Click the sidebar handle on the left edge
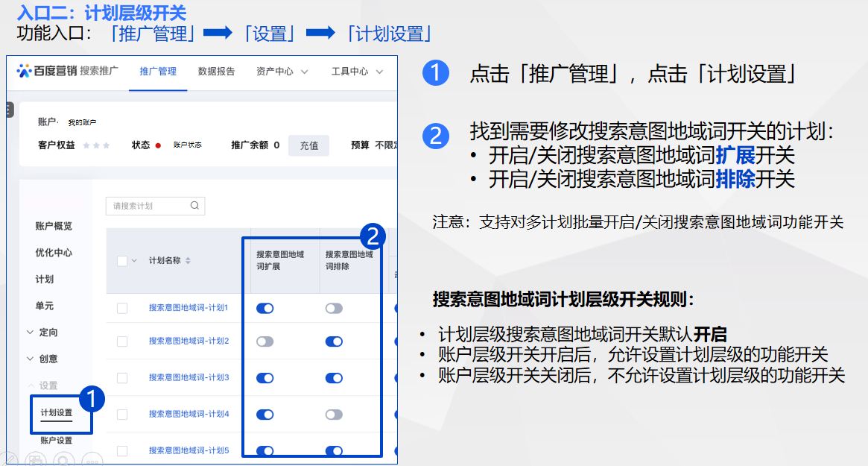The width and height of the screenshot is (868, 466). (9, 110)
